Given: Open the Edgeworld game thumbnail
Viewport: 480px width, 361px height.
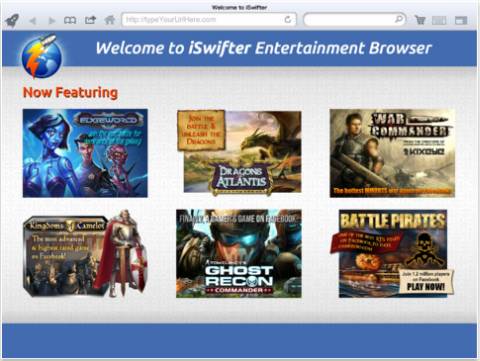Looking at the screenshot, I should 85,153.
